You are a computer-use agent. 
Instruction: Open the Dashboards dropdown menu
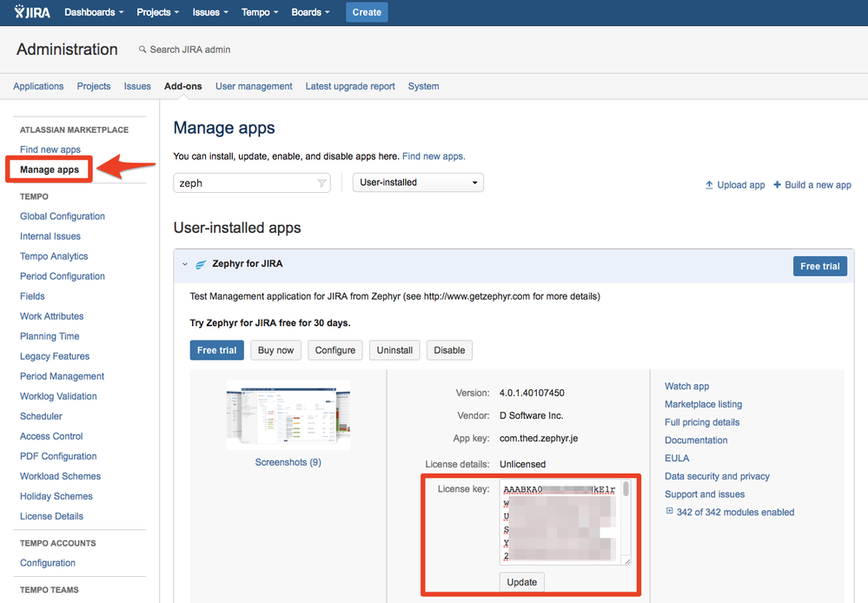pos(94,12)
